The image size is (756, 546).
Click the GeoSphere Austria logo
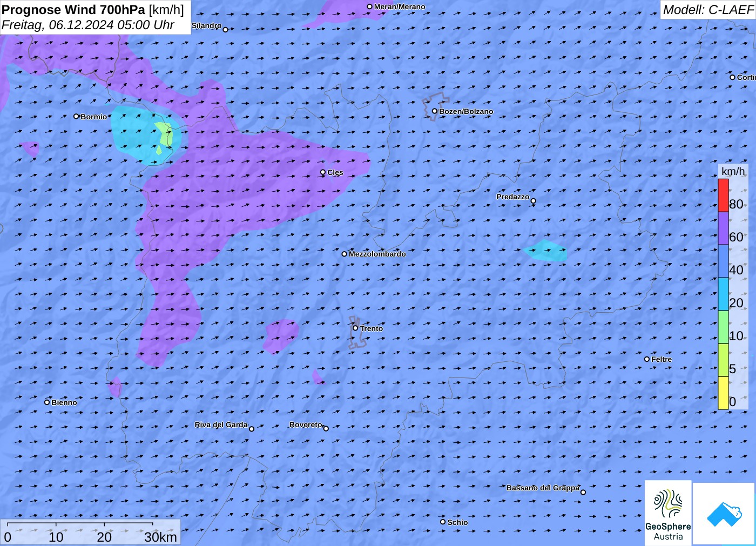pos(668,513)
